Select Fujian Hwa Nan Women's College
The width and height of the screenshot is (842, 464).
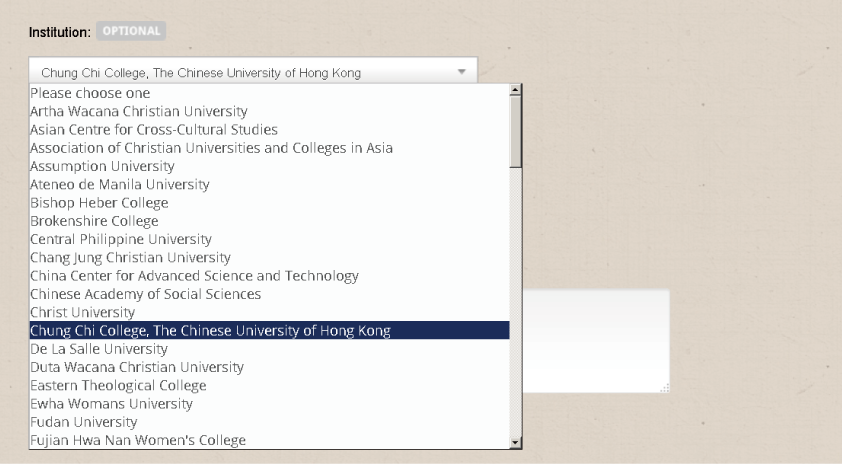tap(269, 440)
